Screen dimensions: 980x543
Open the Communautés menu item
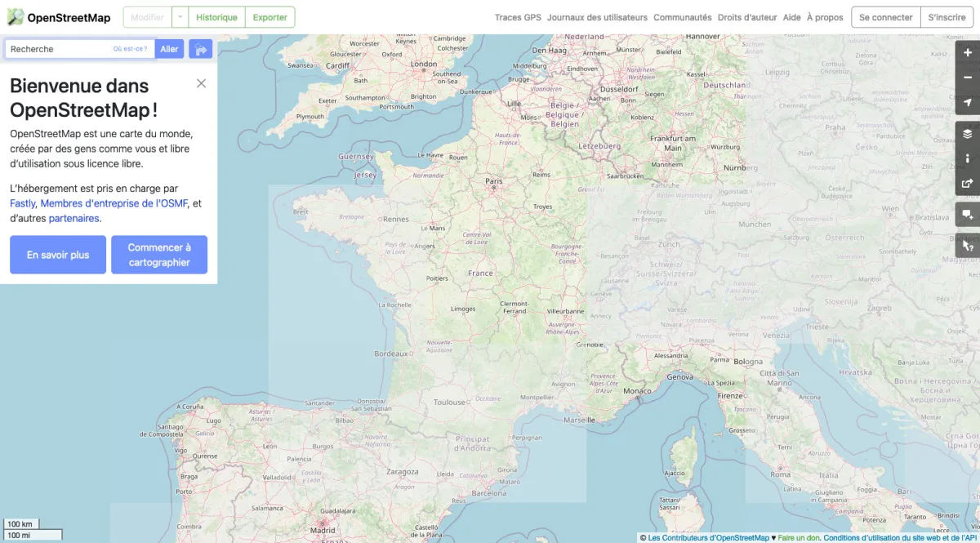pyautogui.click(x=682, y=17)
